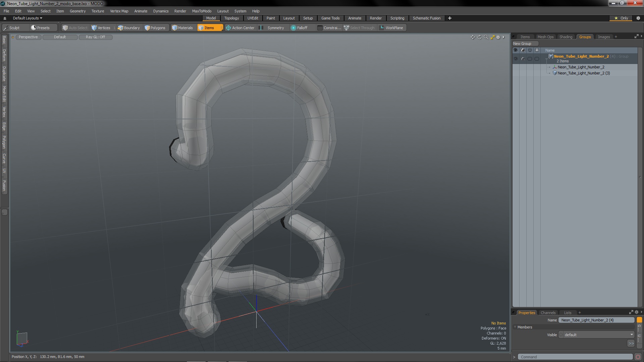Toggle render camera for the Neon_Tube_Light_Number_2 group

click(523, 59)
